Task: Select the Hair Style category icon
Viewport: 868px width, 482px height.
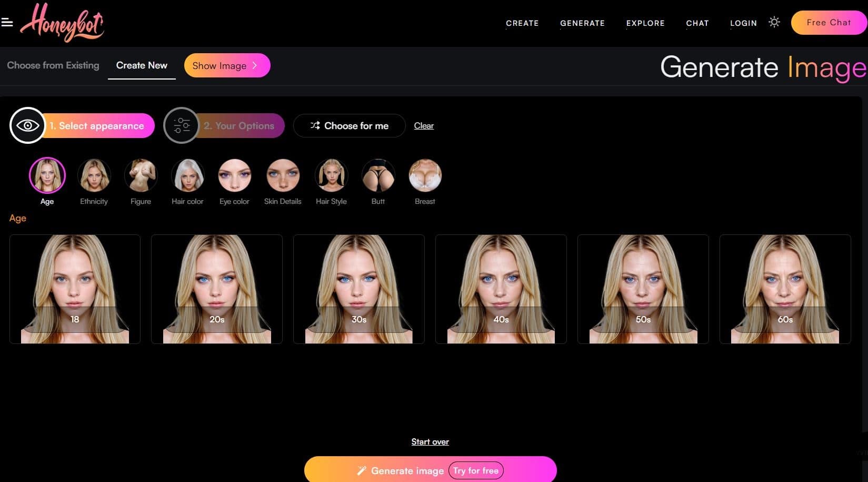Action: click(x=332, y=175)
